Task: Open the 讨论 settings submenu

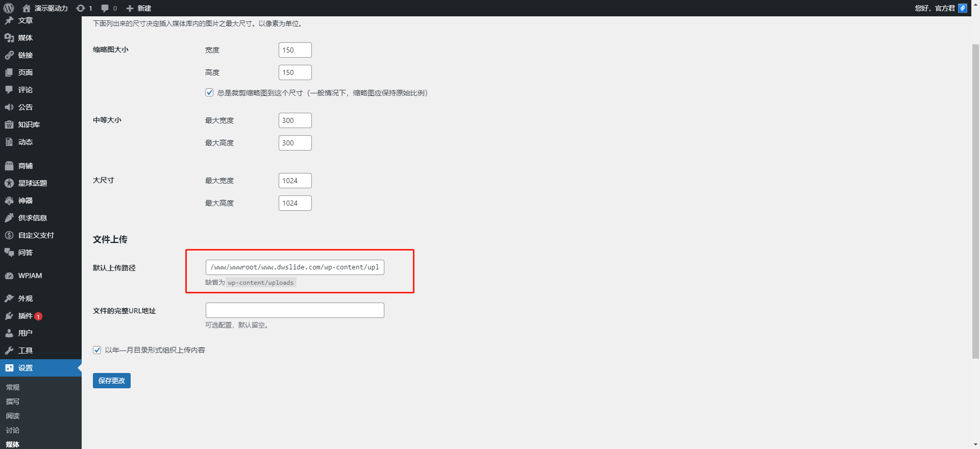Action: click(x=13, y=430)
